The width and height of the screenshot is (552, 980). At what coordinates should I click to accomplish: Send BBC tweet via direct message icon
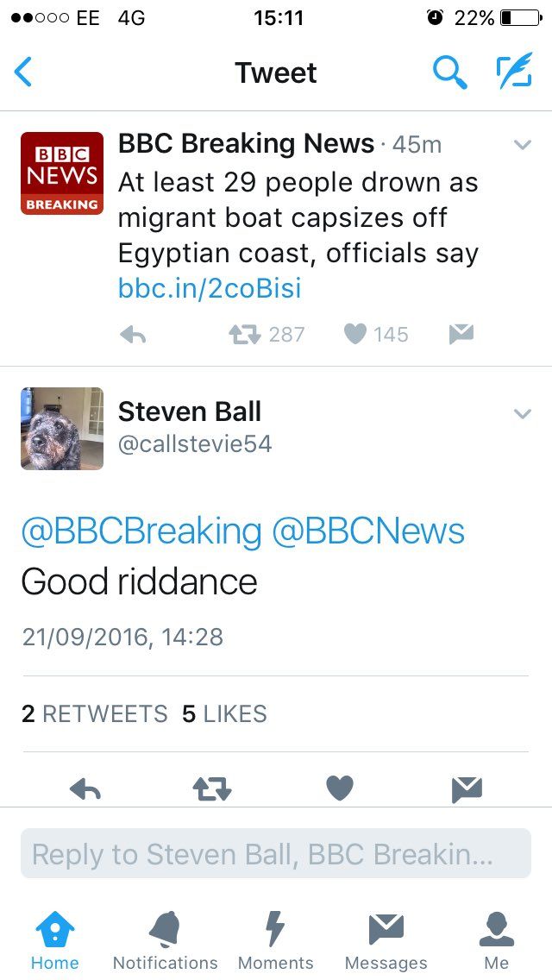461,335
